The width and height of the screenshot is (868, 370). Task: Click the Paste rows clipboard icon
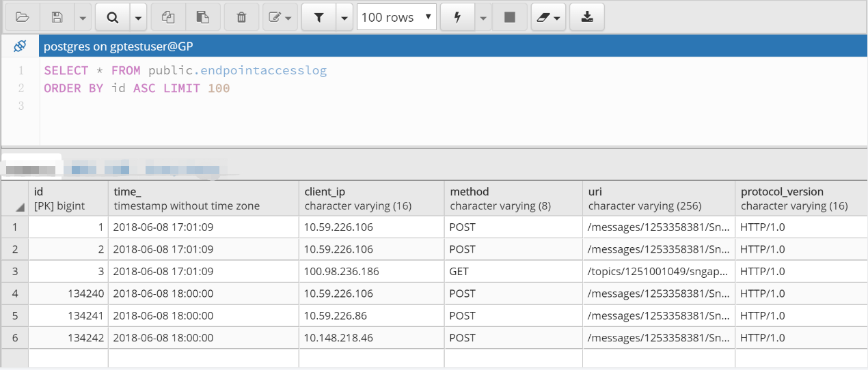click(x=203, y=17)
